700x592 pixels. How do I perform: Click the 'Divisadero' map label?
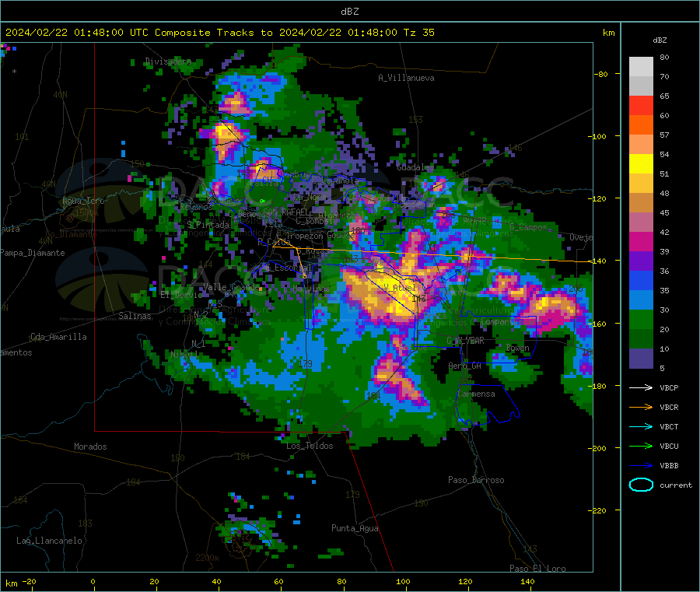(x=168, y=61)
